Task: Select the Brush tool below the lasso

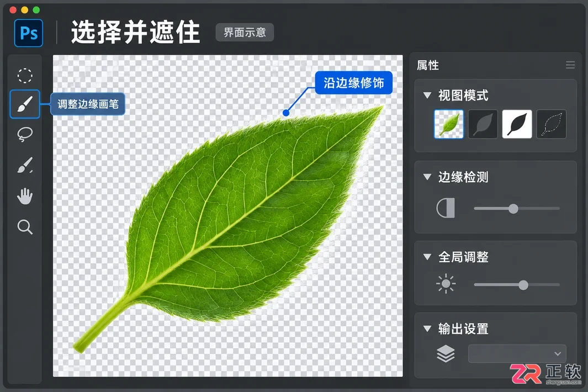Action: click(25, 165)
